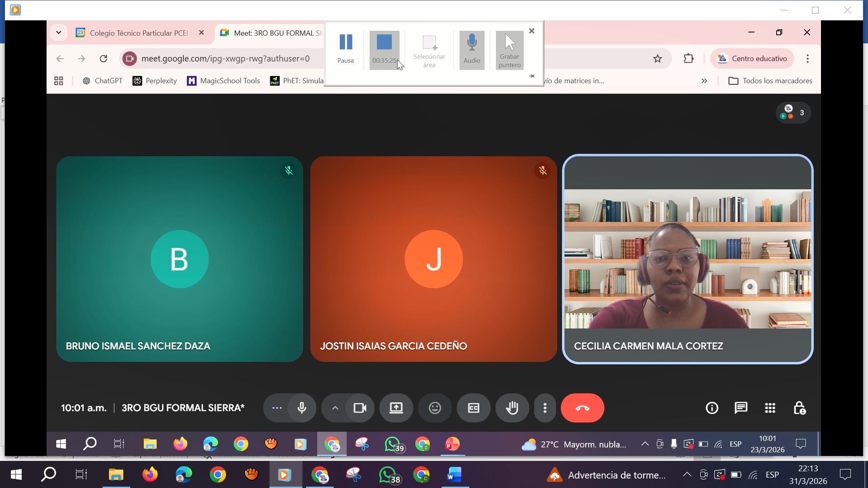Viewport: 868px width, 488px height.
Task: Raise hand in the meeting
Action: pos(512,408)
